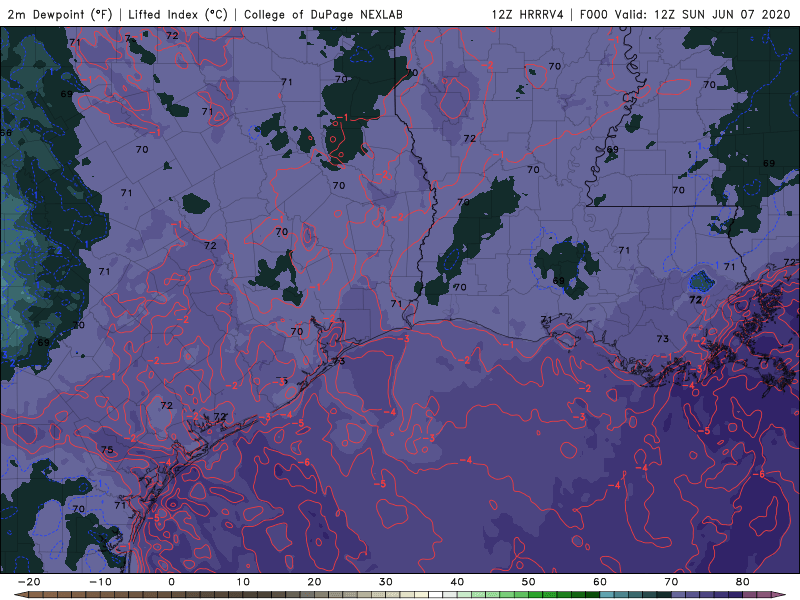Image resolution: width=800 pixels, height=600 pixels.
Task: Click the "Lifted Index (°C)" title text
Action: pyautogui.click(x=178, y=14)
